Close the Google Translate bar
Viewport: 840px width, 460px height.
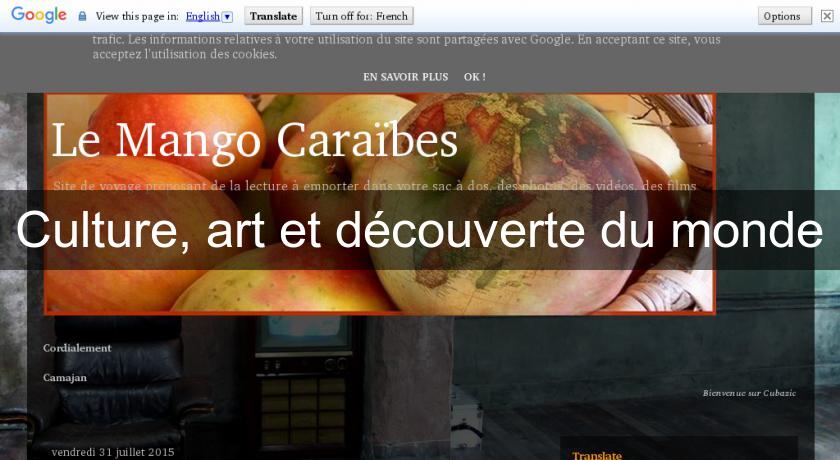[826, 16]
